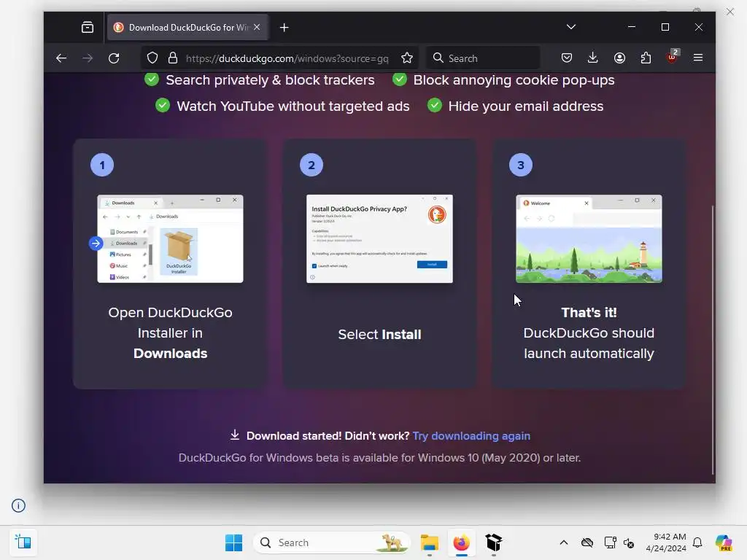Open Firefox account icon
This screenshot has height=560, width=747.
point(619,58)
